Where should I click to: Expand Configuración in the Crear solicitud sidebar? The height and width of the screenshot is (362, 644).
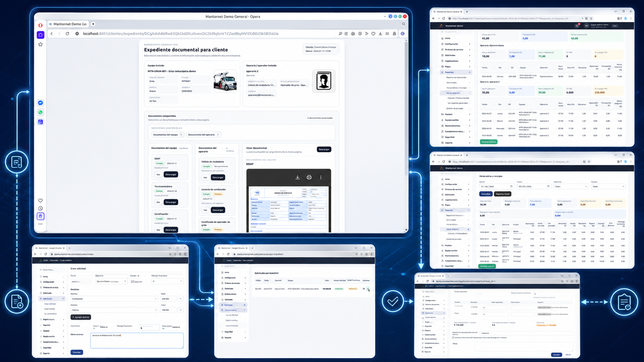(52, 282)
